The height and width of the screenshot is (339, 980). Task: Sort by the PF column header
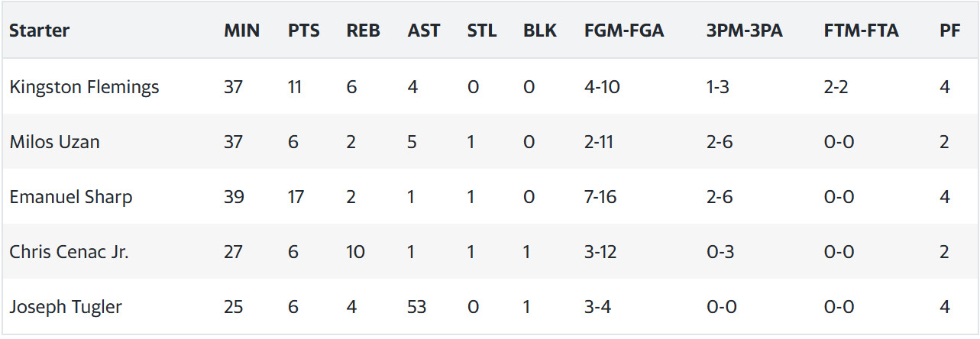pos(950,31)
